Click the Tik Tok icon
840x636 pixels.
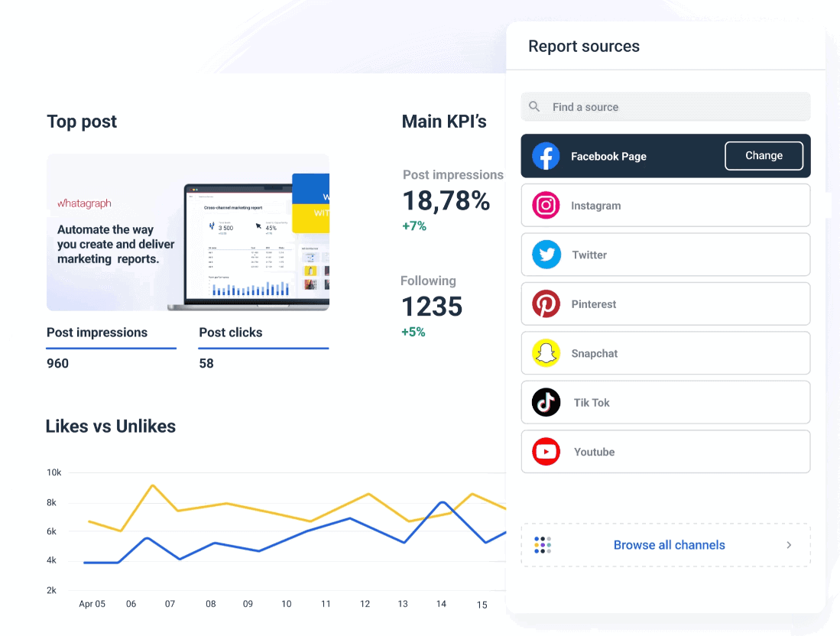(x=546, y=402)
